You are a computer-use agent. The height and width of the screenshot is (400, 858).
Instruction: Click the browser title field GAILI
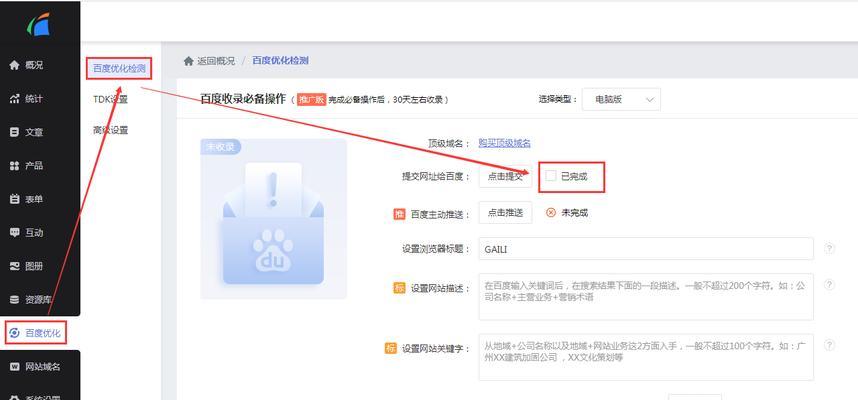coord(646,248)
